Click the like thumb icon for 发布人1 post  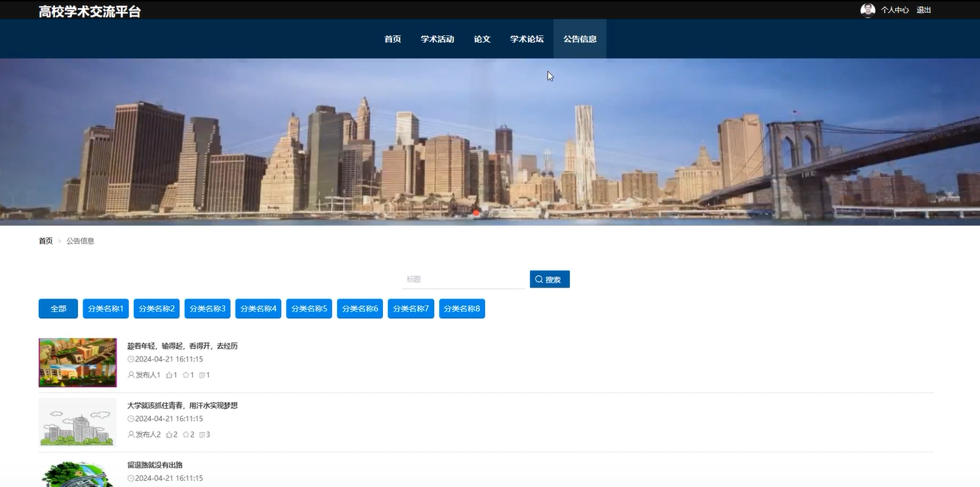coord(169,374)
